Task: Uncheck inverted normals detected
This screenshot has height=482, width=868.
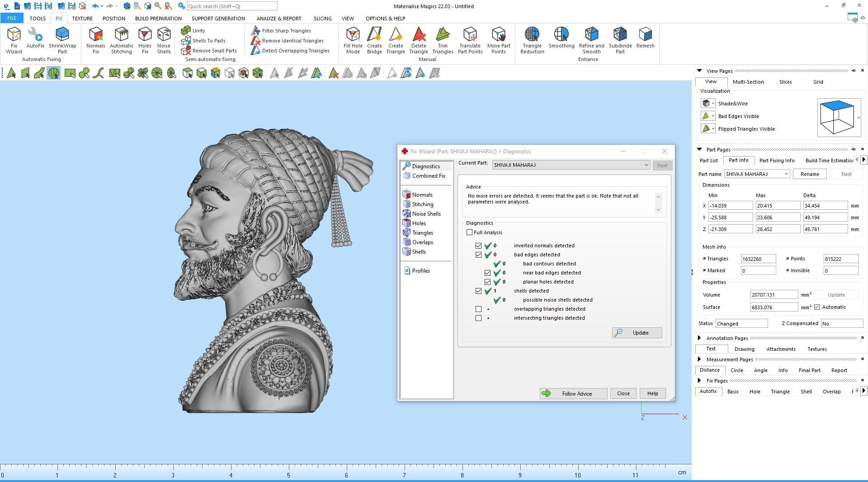Action: 478,246
